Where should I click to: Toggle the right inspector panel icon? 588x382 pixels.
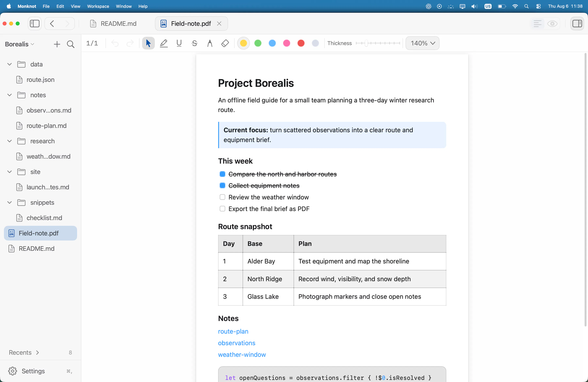point(577,24)
